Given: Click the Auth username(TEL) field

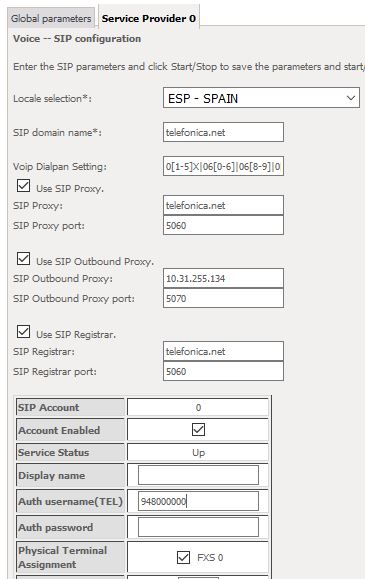Looking at the screenshot, I should point(198,501).
